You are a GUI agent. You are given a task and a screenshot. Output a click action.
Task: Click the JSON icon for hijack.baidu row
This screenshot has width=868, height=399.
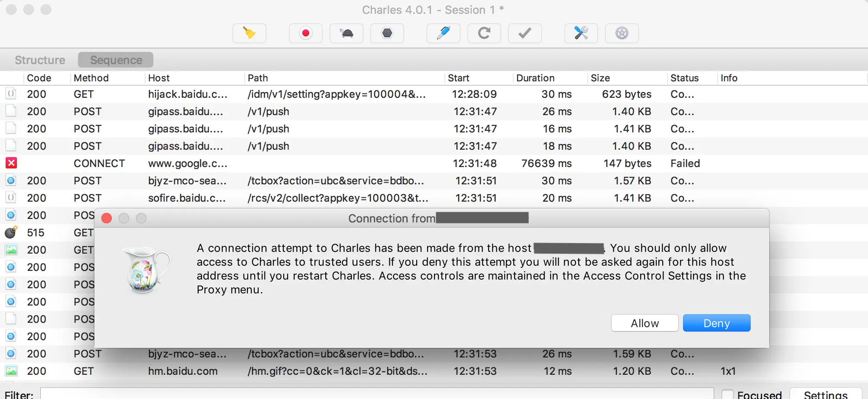(x=11, y=94)
